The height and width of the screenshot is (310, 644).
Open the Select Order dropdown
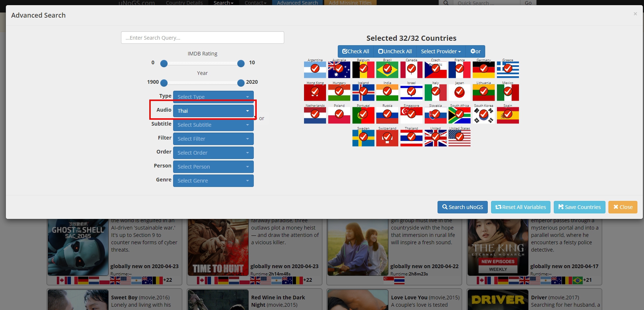213,153
